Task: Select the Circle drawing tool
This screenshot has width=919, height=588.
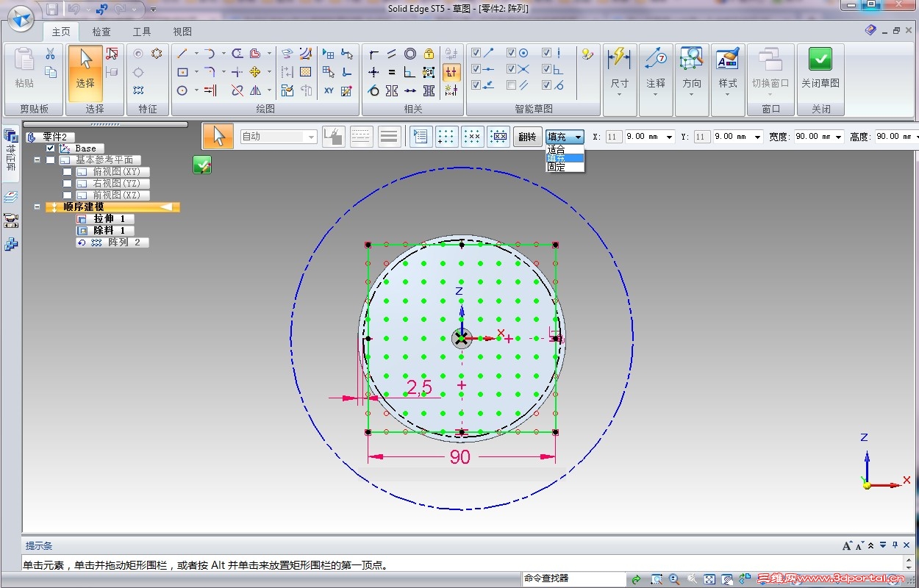Action: 182,90
